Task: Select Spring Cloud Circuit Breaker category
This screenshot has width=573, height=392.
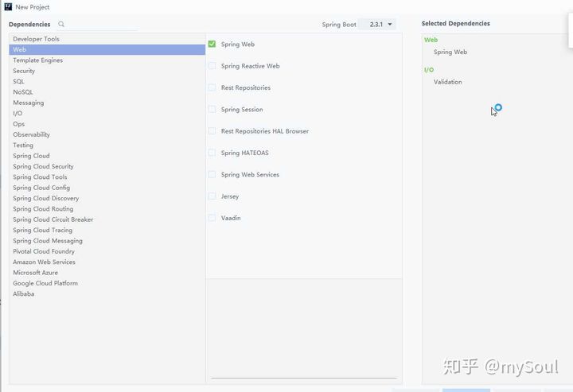Action: [x=107, y=219]
